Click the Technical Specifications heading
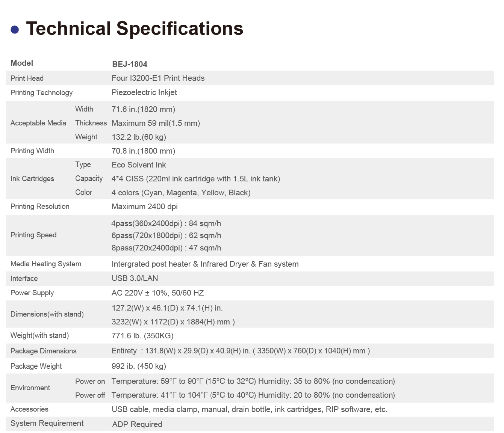 click(x=135, y=29)
